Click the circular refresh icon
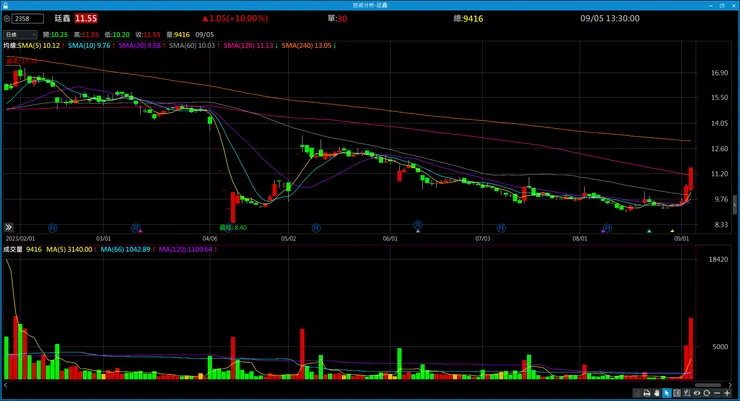Viewport: 740px width, 401px height. [x=706, y=393]
